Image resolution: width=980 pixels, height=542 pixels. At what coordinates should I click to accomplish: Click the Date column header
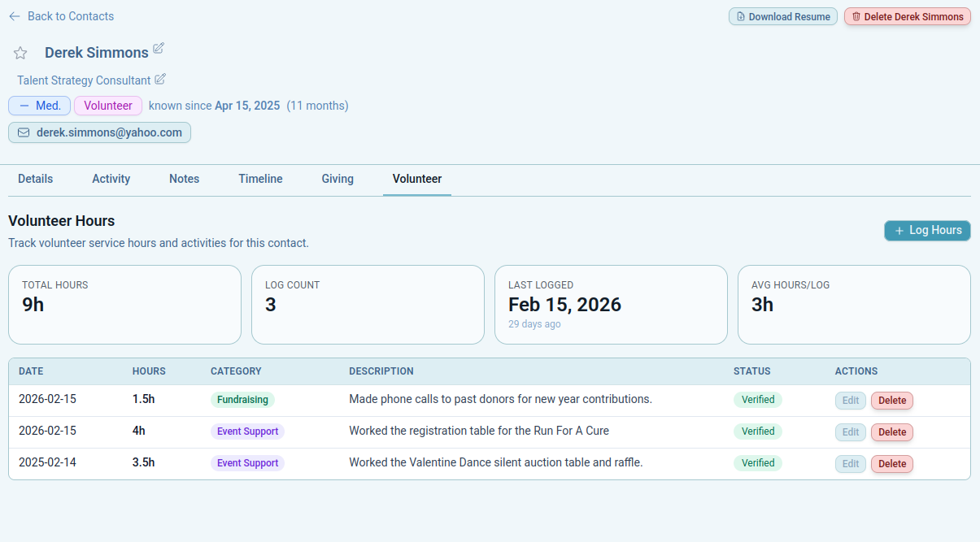pyautogui.click(x=31, y=371)
